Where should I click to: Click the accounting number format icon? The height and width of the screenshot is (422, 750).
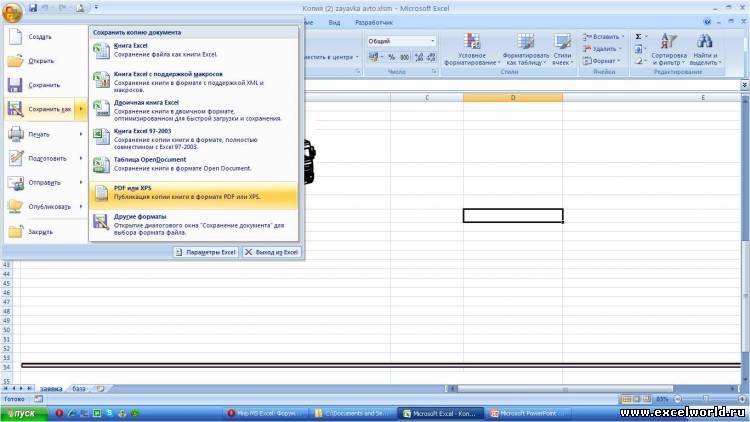coord(376,57)
